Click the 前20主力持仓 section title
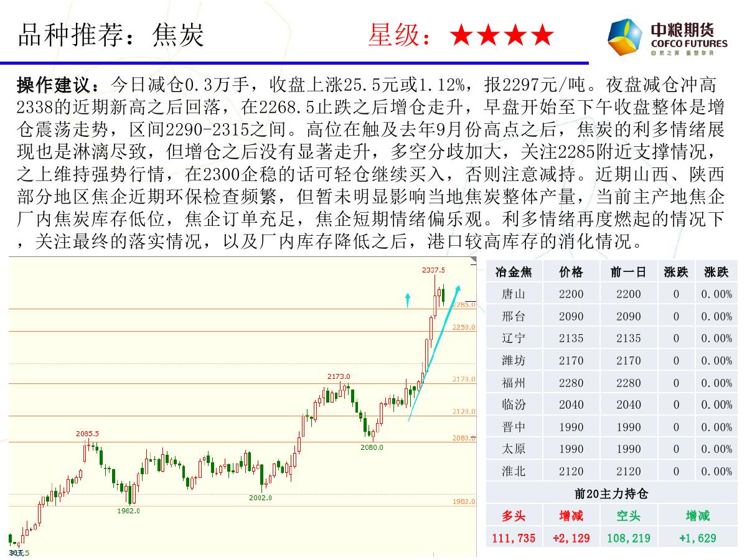747x560 pixels. 611,493
